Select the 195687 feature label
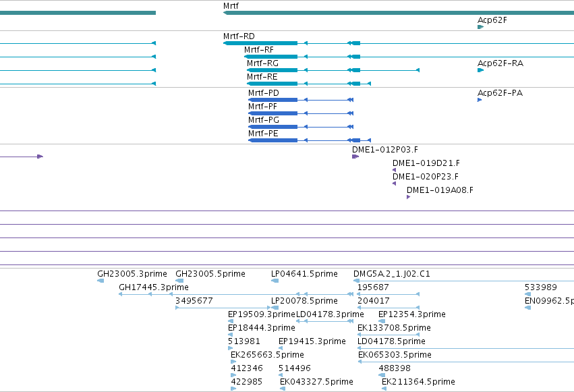 pyautogui.click(x=373, y=287)
